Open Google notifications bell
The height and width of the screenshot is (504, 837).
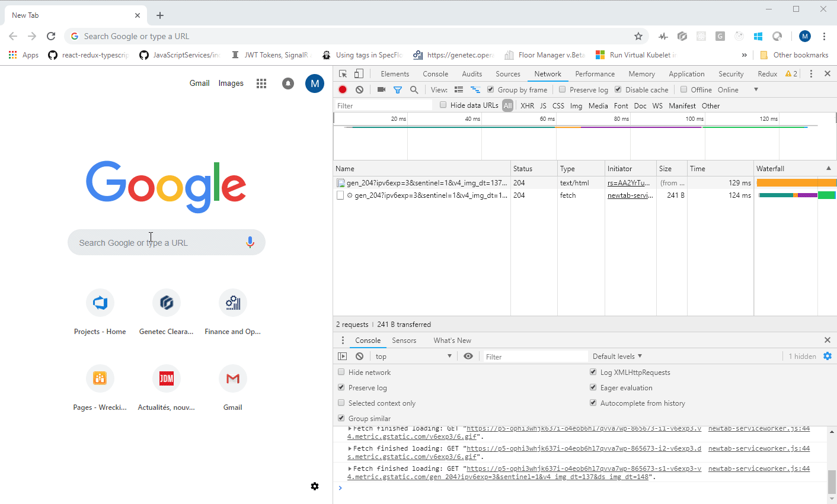pyautogui.click(x=288, y=84)
